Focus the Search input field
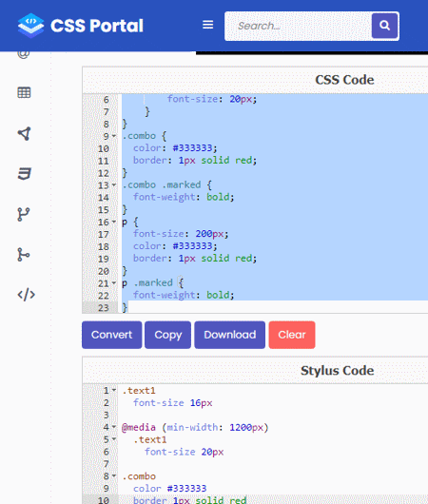Viewport: 428px width, 504px height. pos(299,26)
